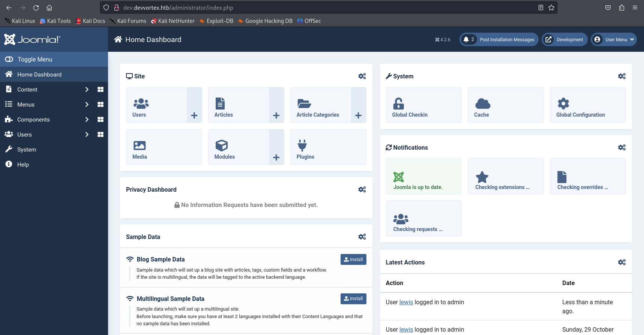Install the Blog Sample Data
Screen dimensions: 644x335
pyautogui.click(x=353, y=259)
